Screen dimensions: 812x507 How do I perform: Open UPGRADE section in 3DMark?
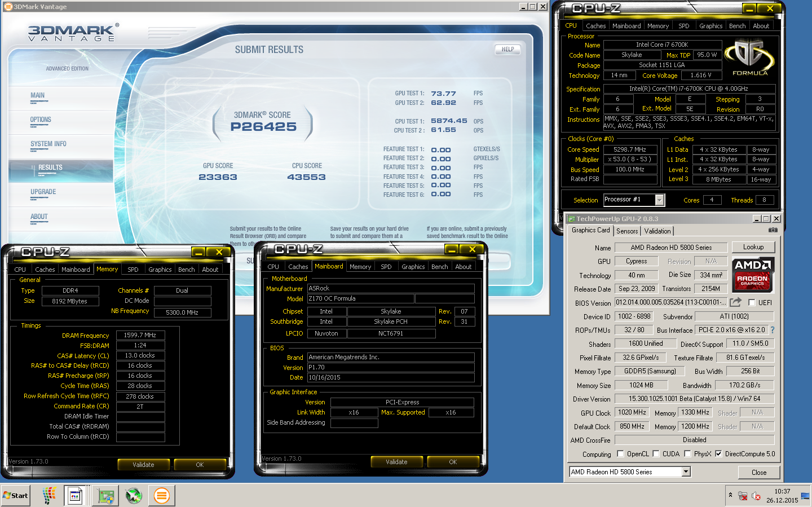tap(43, 192)
